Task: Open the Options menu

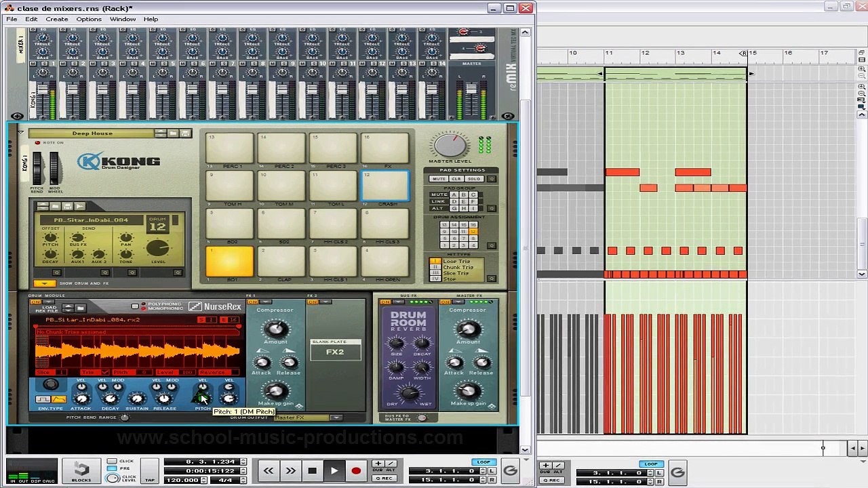Action: (x=89, y=19)
